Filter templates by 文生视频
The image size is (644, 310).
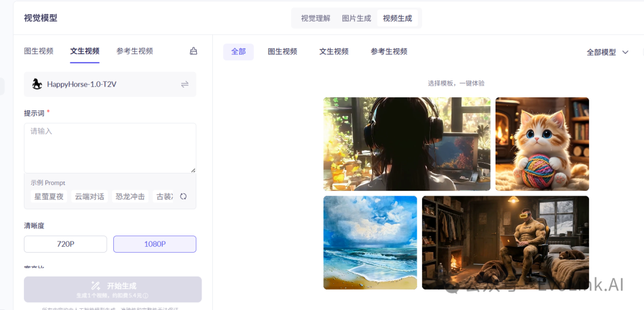(x=334, y=52)
